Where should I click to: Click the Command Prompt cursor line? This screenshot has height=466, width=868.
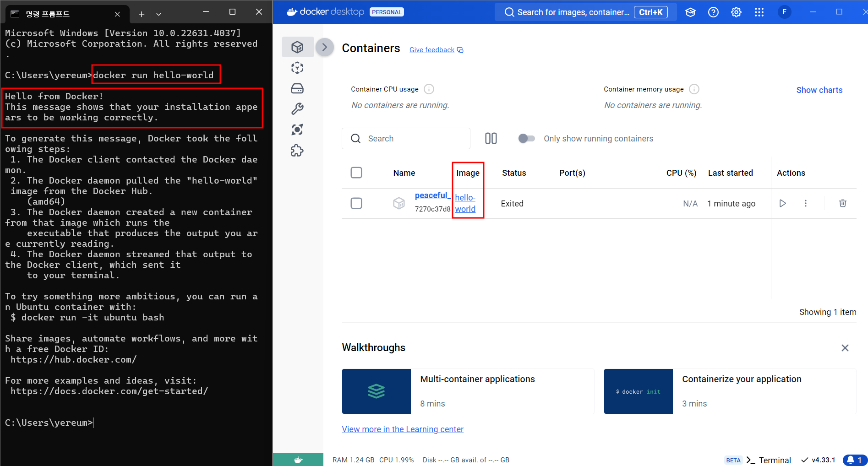tap(49, 423)
